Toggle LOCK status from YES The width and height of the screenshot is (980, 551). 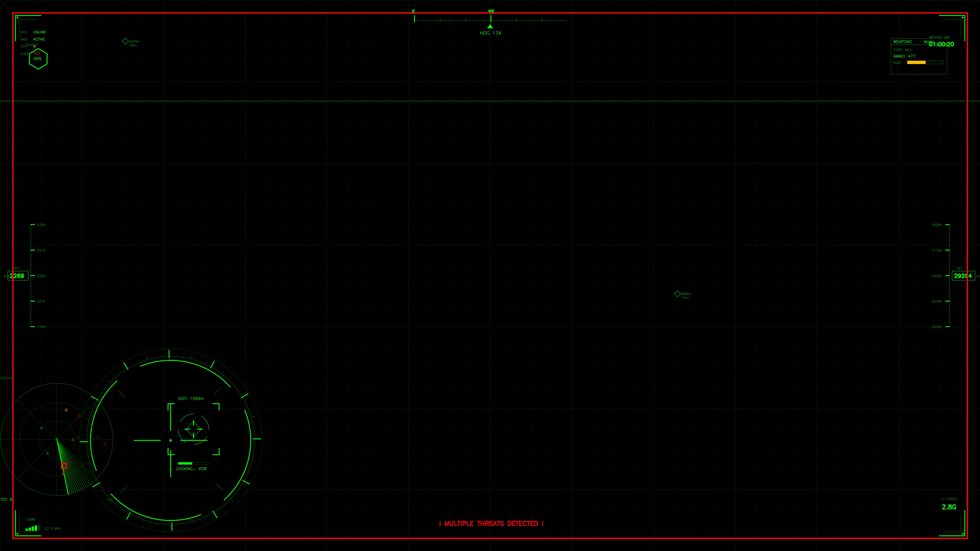click(36, 54)
